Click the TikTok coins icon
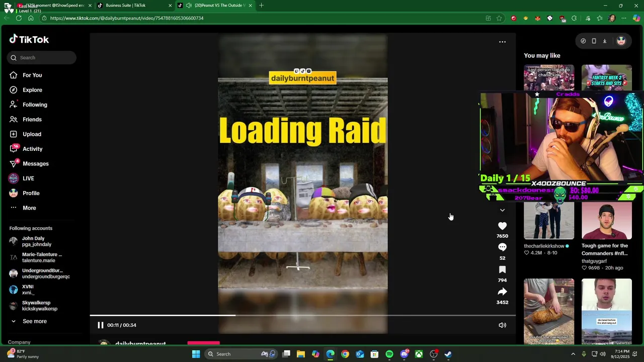The width and height of the screenshot is (644, 362). click(x=583, y=41)
